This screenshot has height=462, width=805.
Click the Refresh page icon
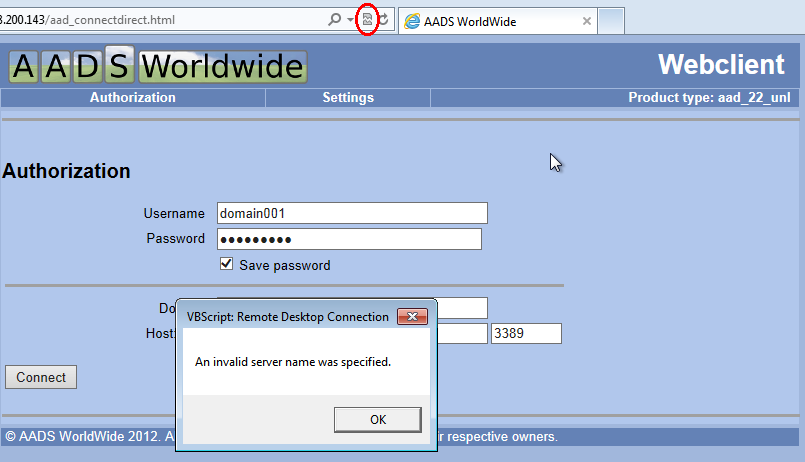tap(383, 21)
